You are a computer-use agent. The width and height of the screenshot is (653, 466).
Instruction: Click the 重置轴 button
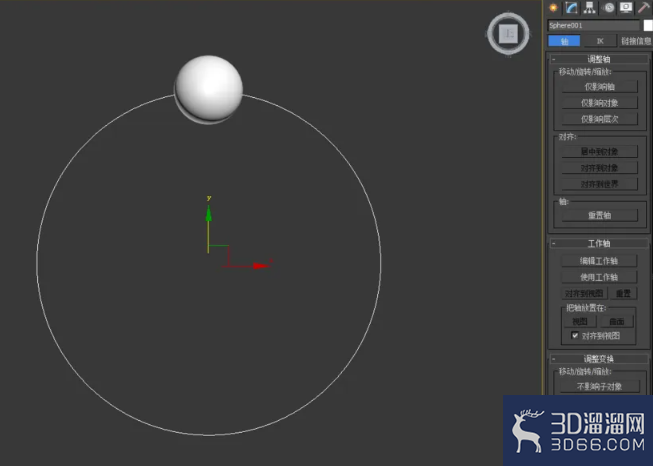click(x=600, y=215)
